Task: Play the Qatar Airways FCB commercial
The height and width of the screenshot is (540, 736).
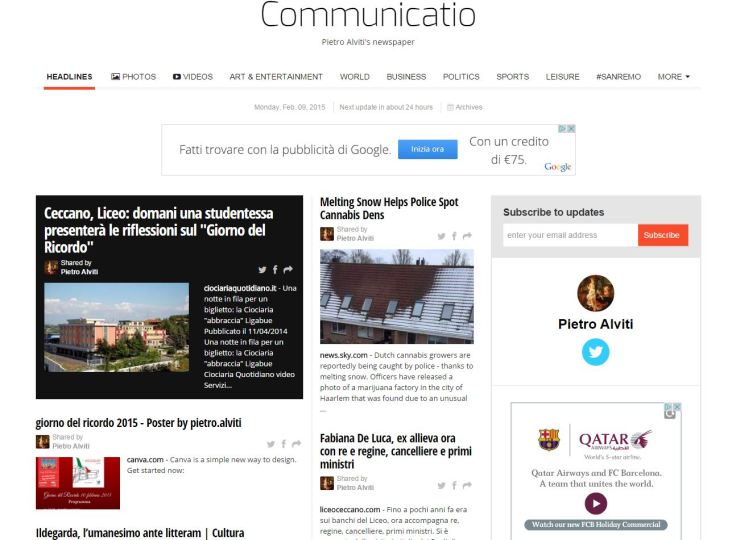Action: (x=595, y=503)
